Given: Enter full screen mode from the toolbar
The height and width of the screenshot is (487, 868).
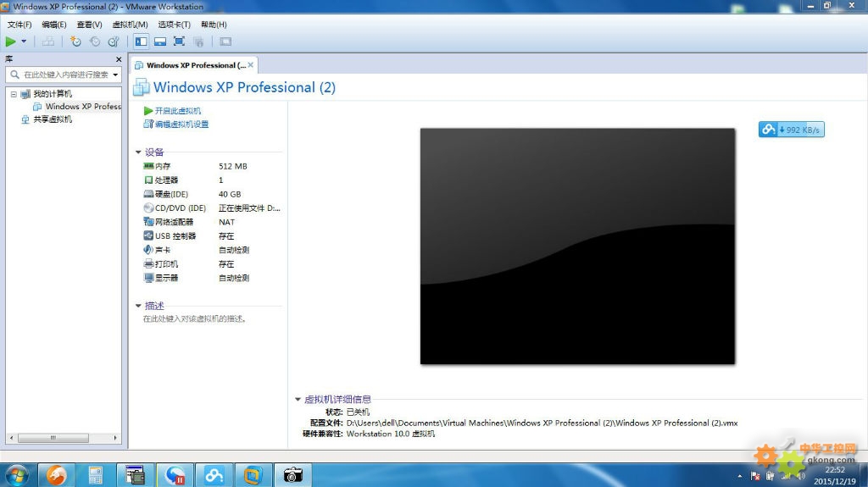Looking at the screenshot, I should [179, 42].
